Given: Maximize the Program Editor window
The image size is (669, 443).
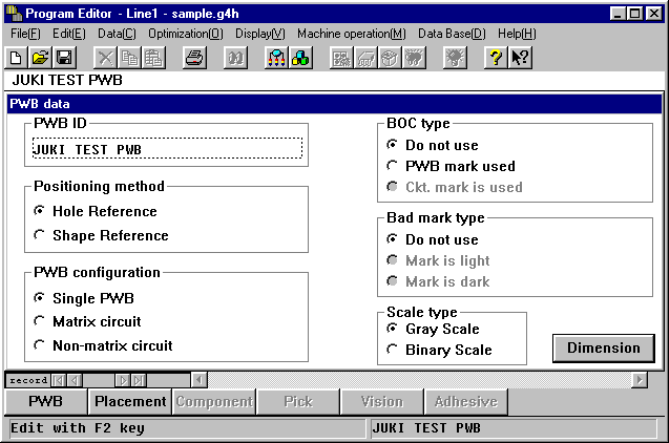Looking at the screenshot, I should [x=635, y=14].
